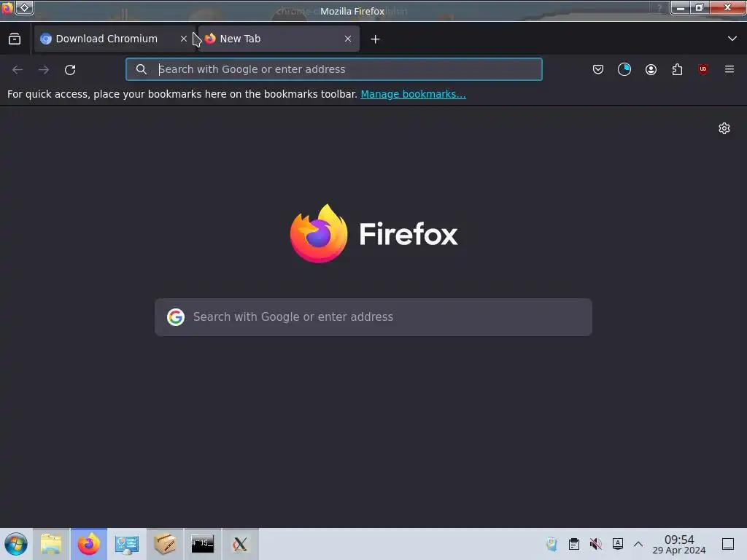Click the titlebar help question mark button
This screenshot has width=747, height=560.
point(659,8)
